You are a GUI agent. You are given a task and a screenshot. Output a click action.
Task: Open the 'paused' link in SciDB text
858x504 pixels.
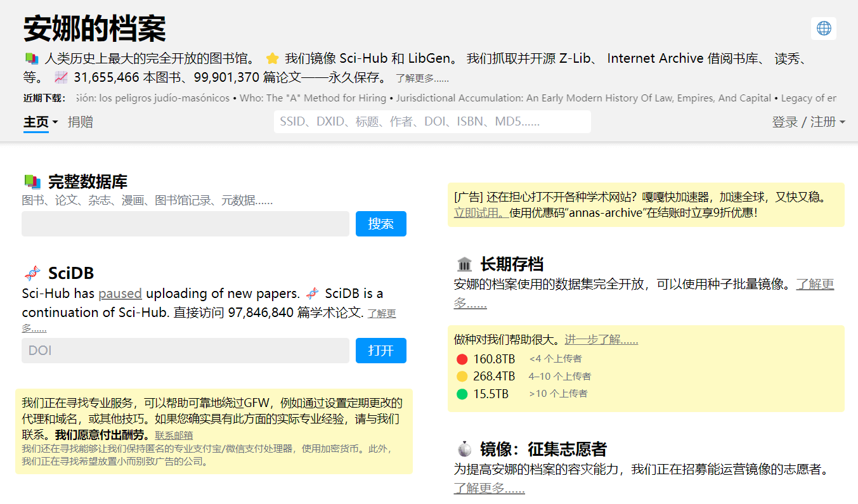click(x=120, y=294)
